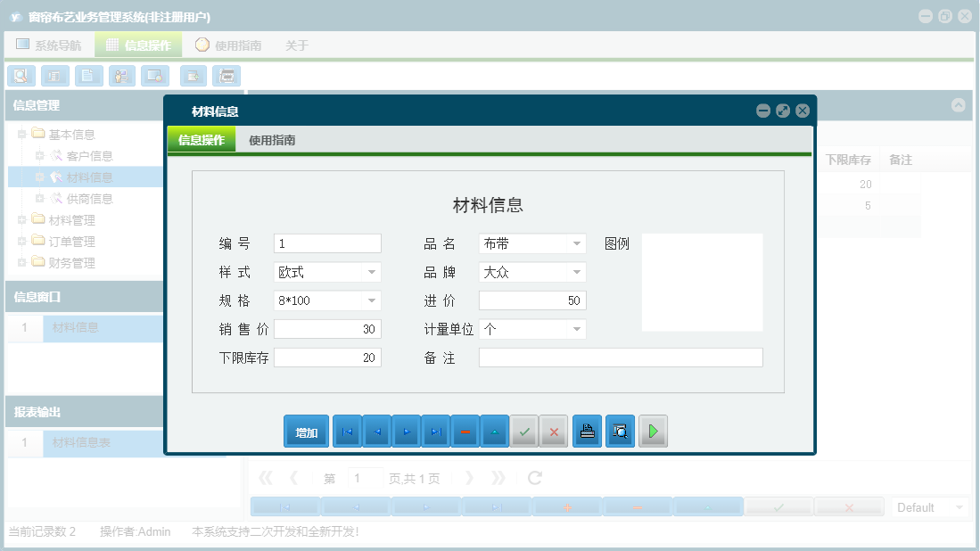Expand the 订单管理 tree node
Viewport: 980px width, 551px height.
click(x=22, y=241)
